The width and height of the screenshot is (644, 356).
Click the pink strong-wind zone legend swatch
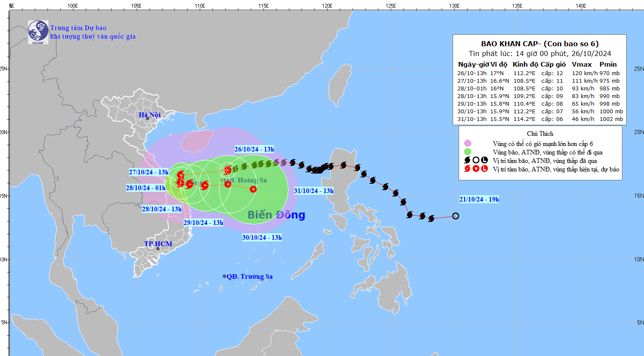coord(468,143)
